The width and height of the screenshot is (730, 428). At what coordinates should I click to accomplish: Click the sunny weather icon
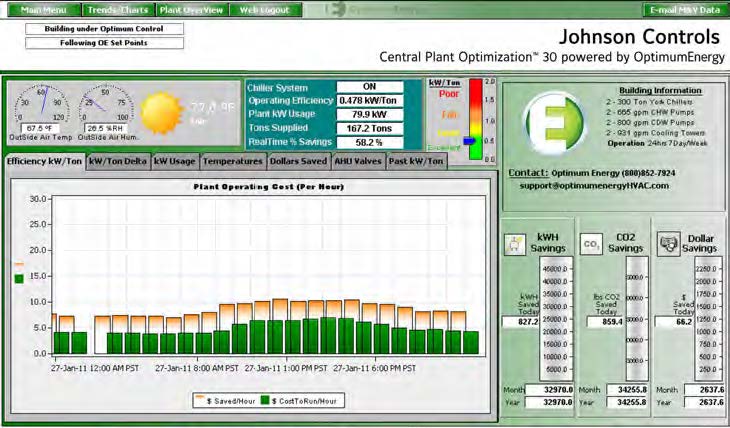(x=161, y=113)
